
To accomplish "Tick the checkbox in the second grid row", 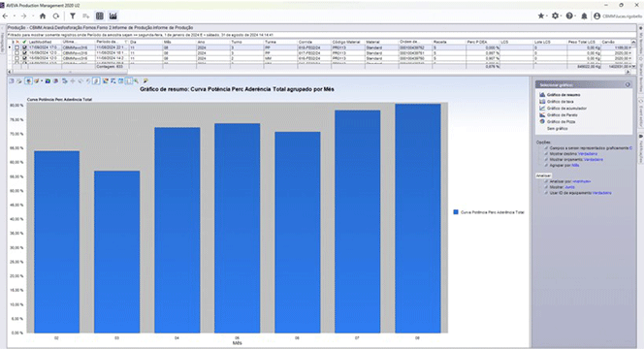I will [16, 53].
